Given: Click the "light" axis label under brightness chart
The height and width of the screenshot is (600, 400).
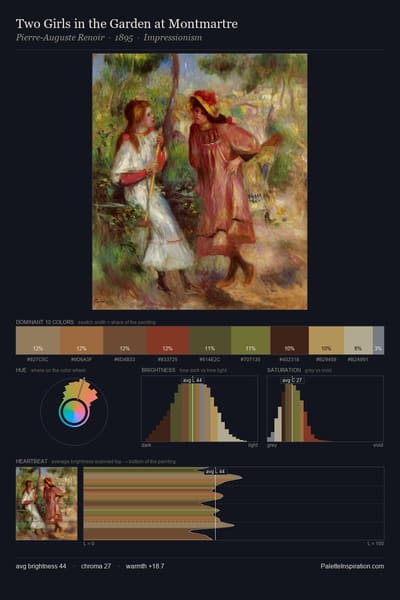Looking at the screenshot, I should [253, 445].
